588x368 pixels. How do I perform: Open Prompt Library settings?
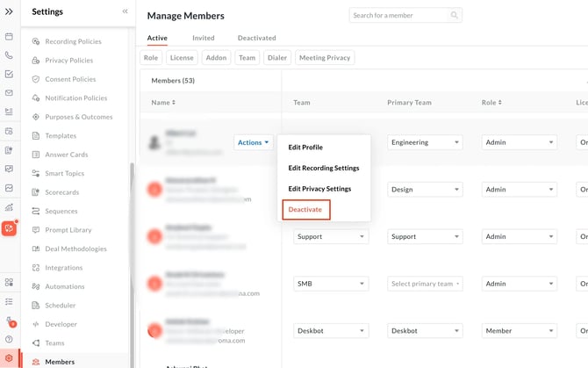point(68,230)
